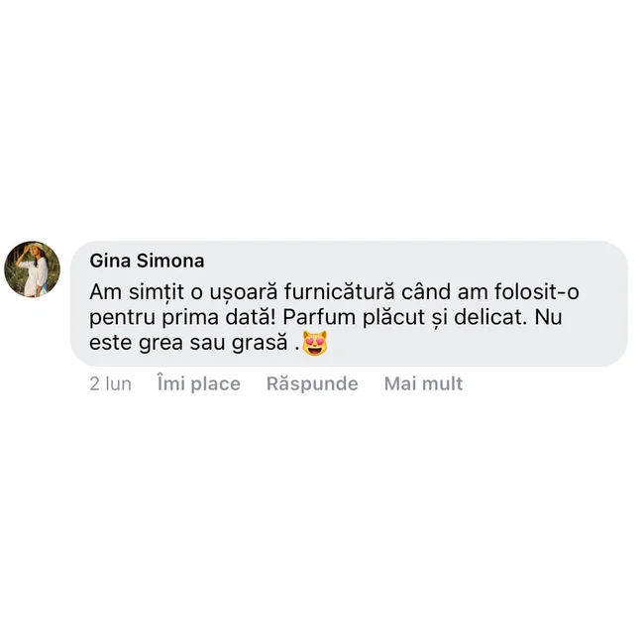
Task: Click the word grasă before the emoji
Action: pos(260,343)
